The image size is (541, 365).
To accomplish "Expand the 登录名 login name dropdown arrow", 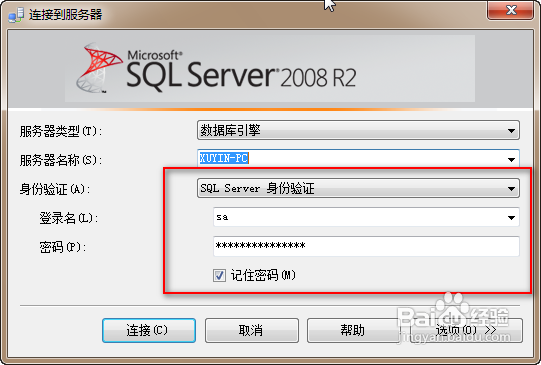I will [511, 217].
